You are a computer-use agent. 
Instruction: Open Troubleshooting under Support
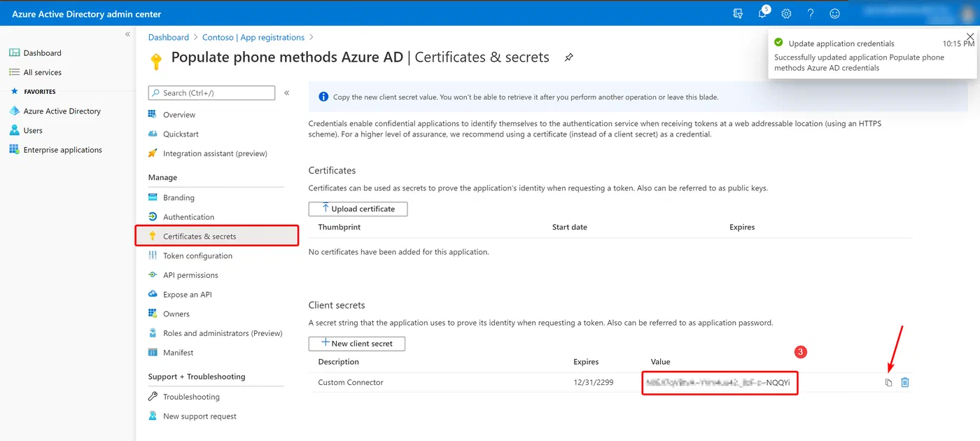tap(191, 397)
